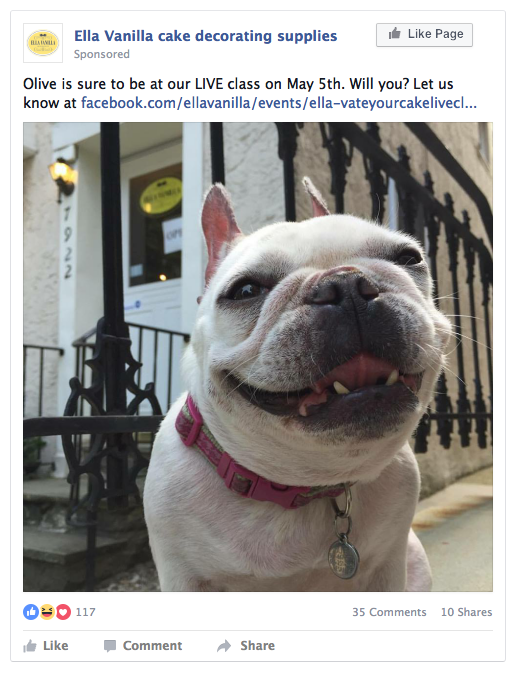View the 117 reactions count

point(85,612)
